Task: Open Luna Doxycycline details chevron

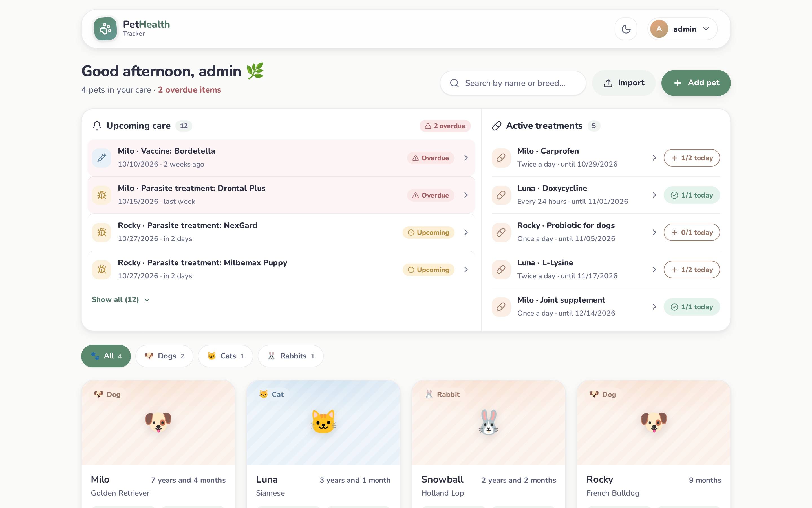Action: (654, 195)
